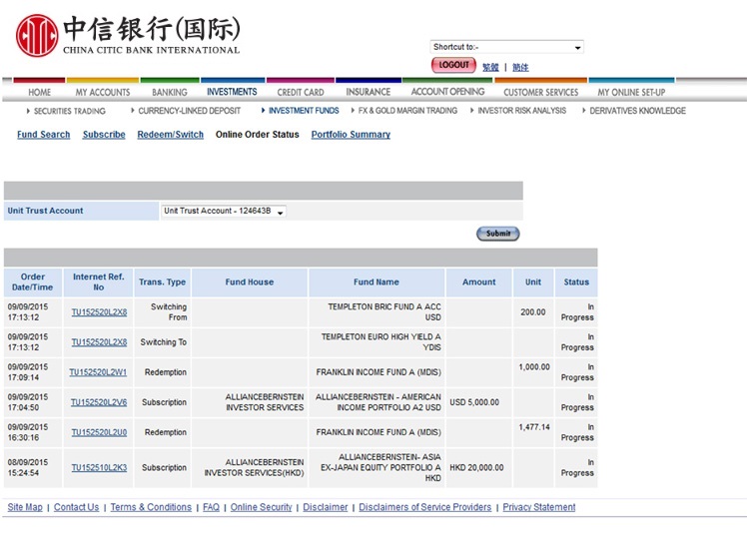Open the ACCOUNT OPENING menu
Image resolution: width=747 pixels, height=560 pixels.
coord(447,92)
